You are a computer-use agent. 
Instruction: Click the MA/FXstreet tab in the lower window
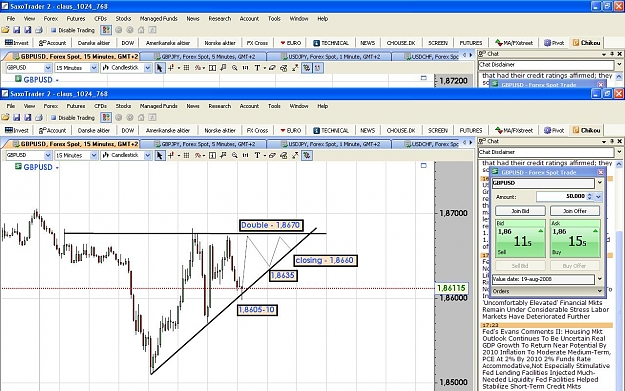point(514,130)
